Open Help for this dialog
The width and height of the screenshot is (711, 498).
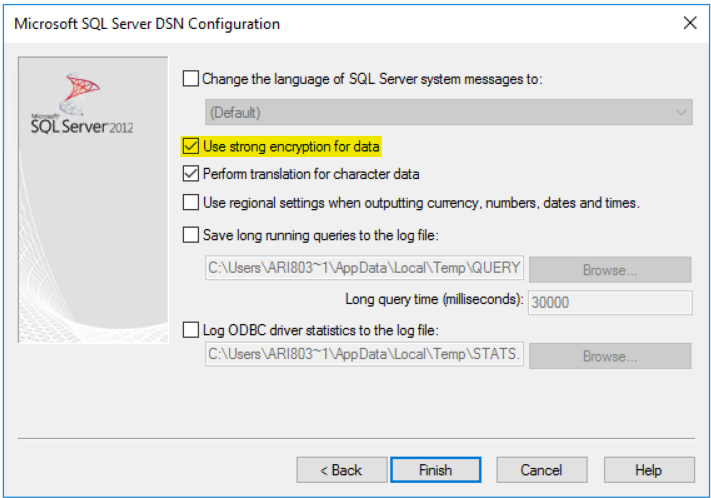tap(649, 470)
